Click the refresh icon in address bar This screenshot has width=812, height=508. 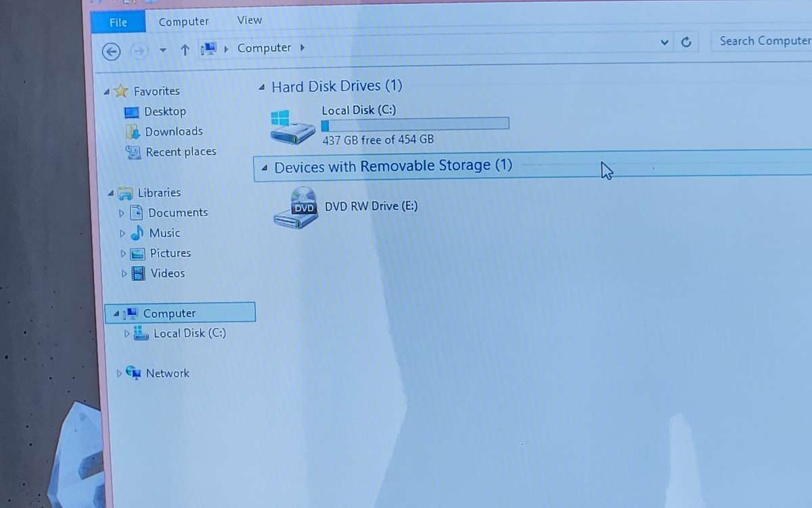click(686, 41)
